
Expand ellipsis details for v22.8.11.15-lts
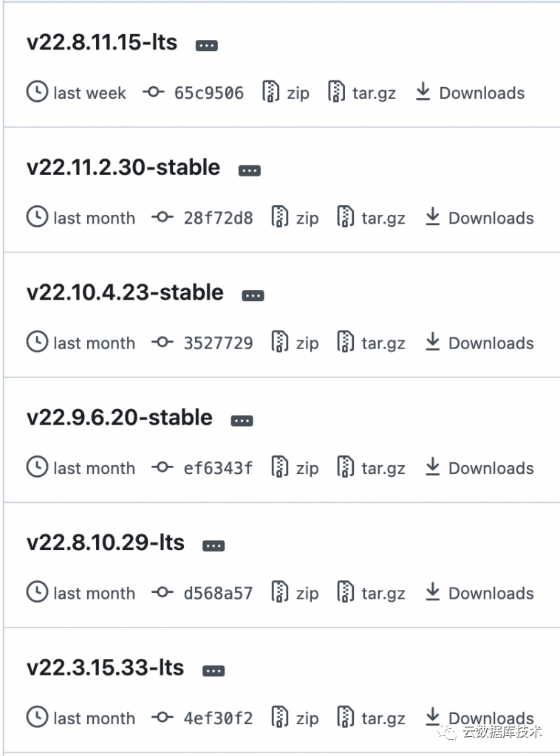pos(206,45)
